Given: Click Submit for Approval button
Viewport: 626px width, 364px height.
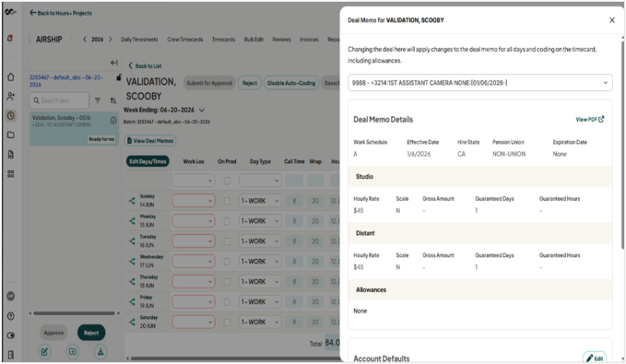Looking at the screenshot, I should pyautogui.click(x=209, y=83).
